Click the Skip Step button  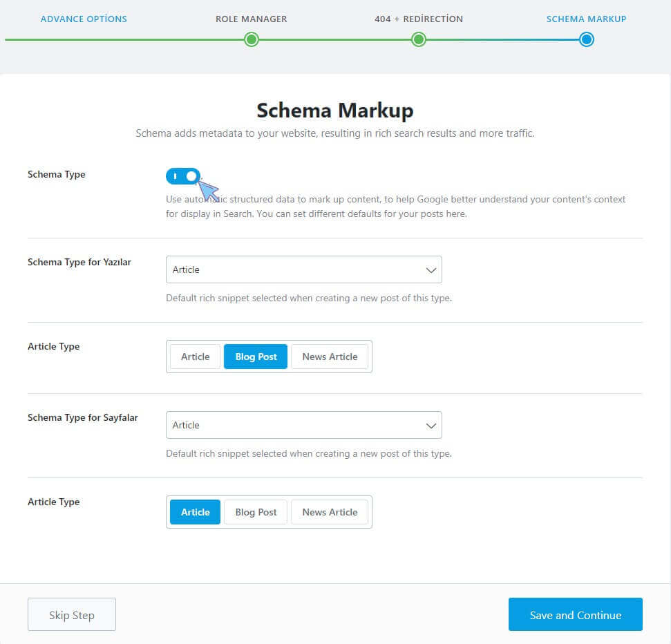coord(72,614)
